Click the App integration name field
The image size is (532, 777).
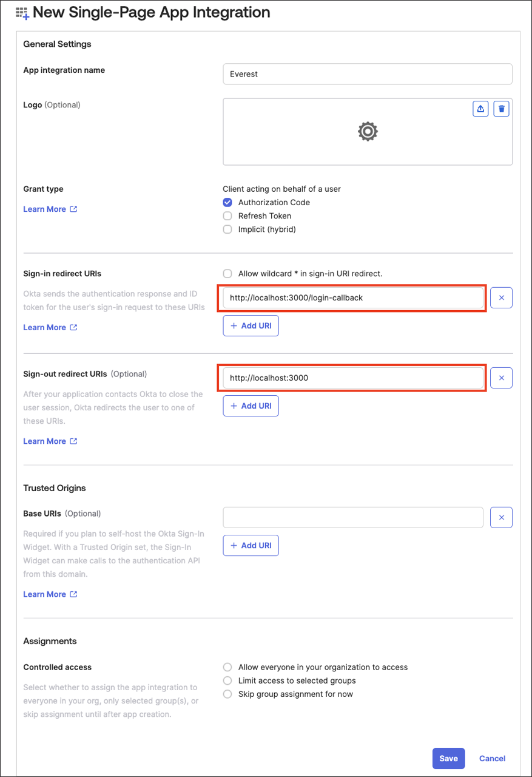367,74
